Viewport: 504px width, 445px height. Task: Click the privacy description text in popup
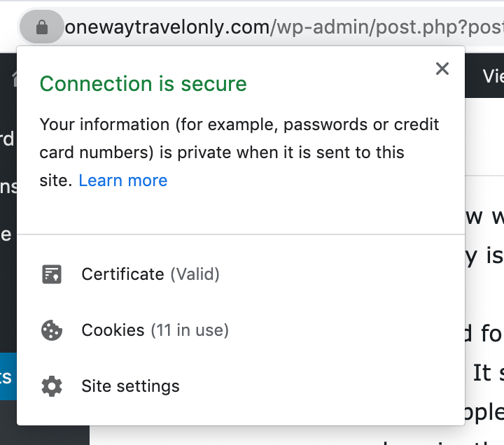(239, 139)
